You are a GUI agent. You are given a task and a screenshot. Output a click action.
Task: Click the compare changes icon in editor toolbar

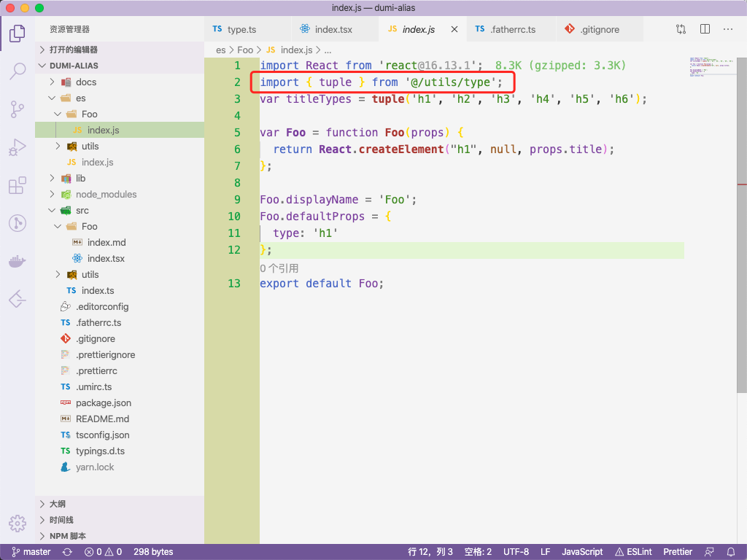tap(681, 29)
